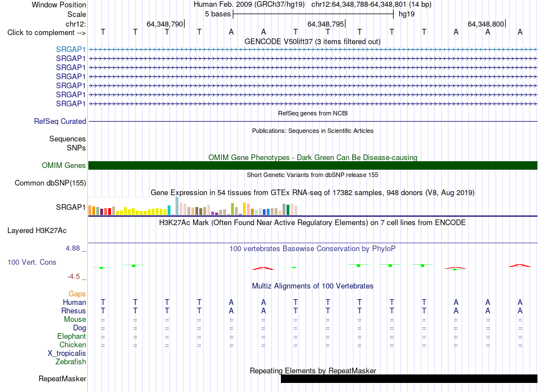Click coordinate marker 64,348,795
Viewport: 538px width, 392px height.
pyautogui.click(x=326, y=24)
